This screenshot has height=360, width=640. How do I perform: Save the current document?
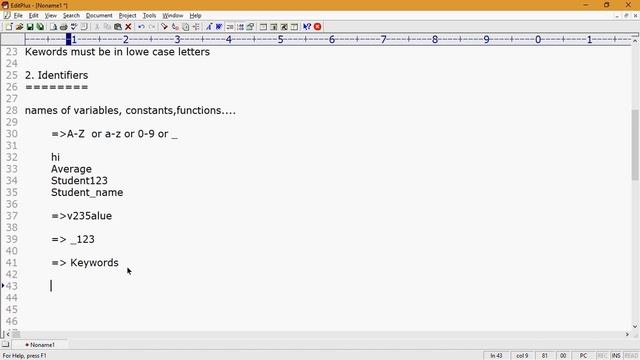pos(30,27)
